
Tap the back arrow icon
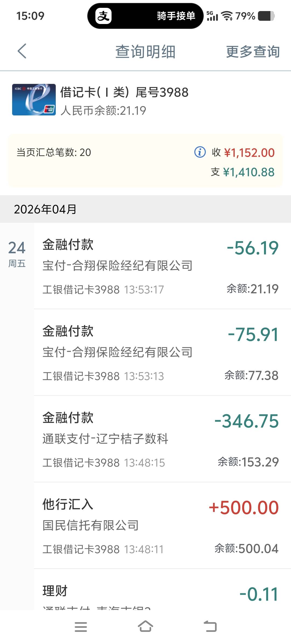click(22, 51)
